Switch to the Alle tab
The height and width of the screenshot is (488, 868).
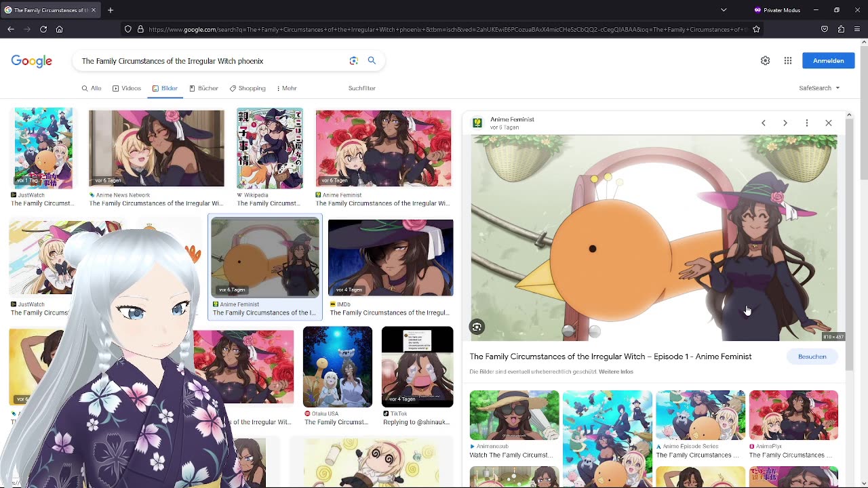[x=92, y=88]
